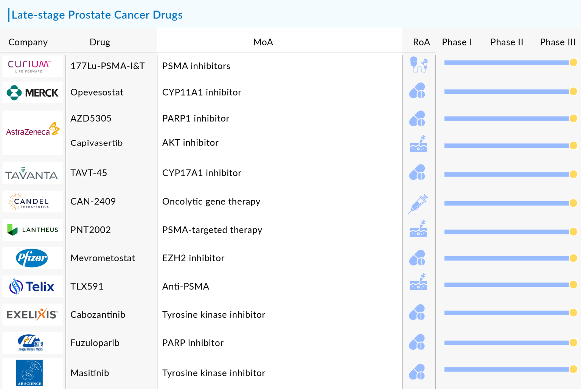Screen dimensions: 581x392
Task: Select the Merck company logo
Action: tap(32, 92)
